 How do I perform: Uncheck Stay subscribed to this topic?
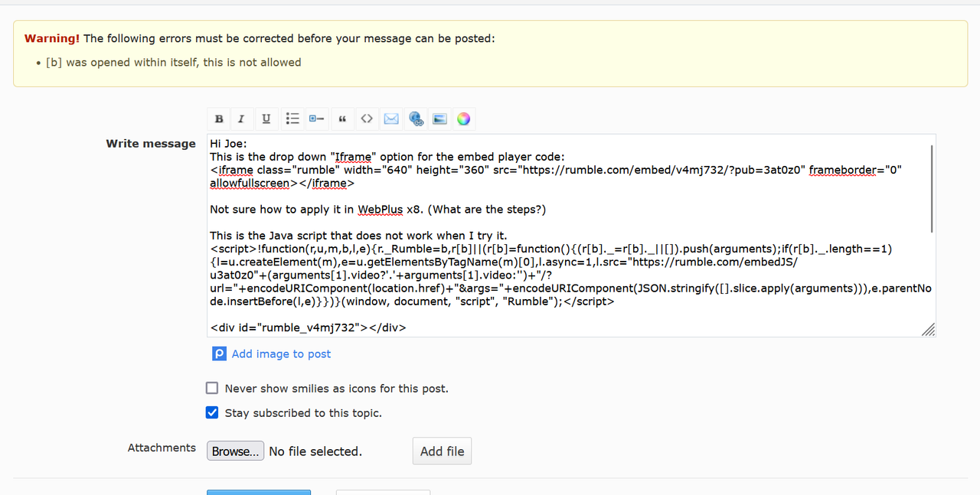click(x=212, y=412)
